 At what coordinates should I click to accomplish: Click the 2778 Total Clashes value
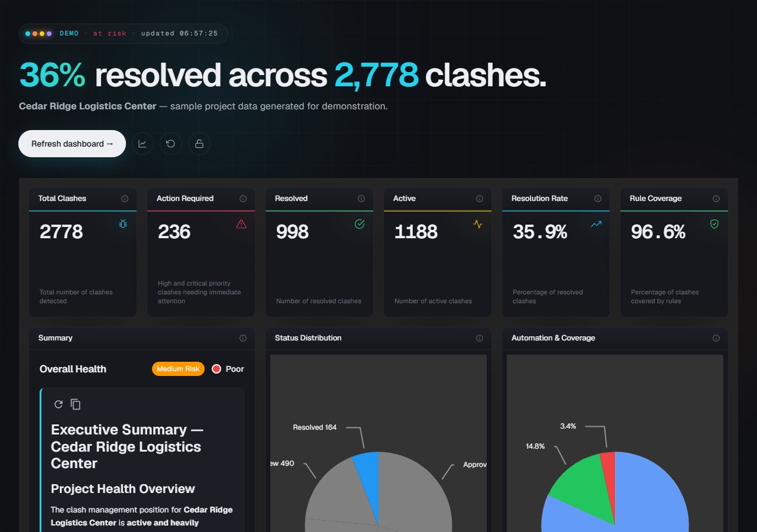pos(62,232)
